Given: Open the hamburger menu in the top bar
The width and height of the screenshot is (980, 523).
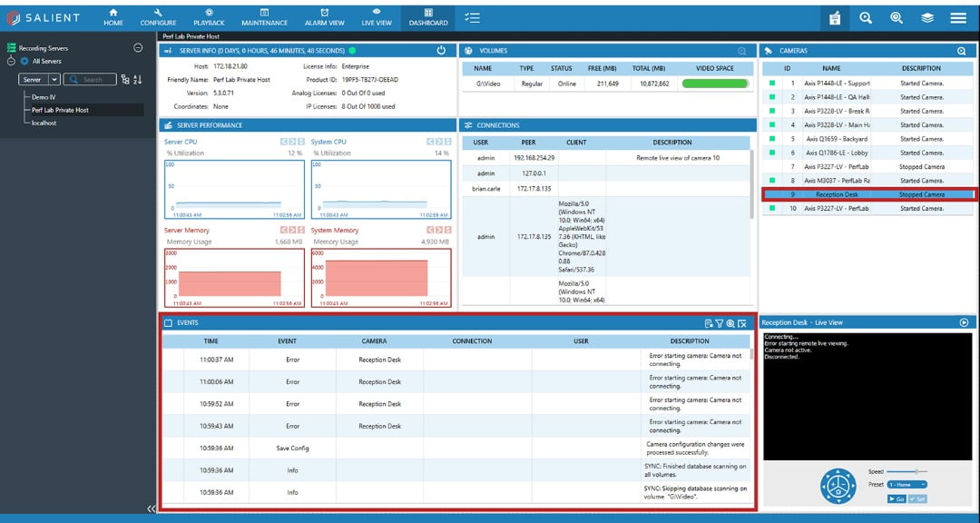Looking at the screenshot, I should pyautogui.click(x=957, y=17).
